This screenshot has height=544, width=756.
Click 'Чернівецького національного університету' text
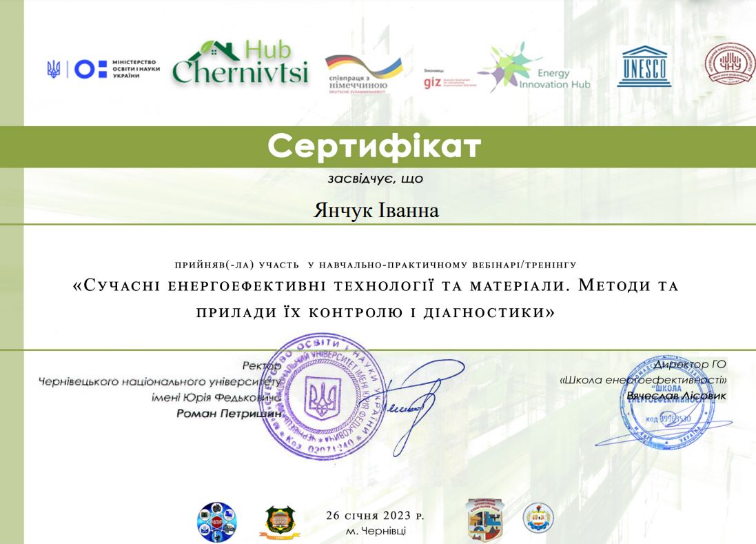160,382
